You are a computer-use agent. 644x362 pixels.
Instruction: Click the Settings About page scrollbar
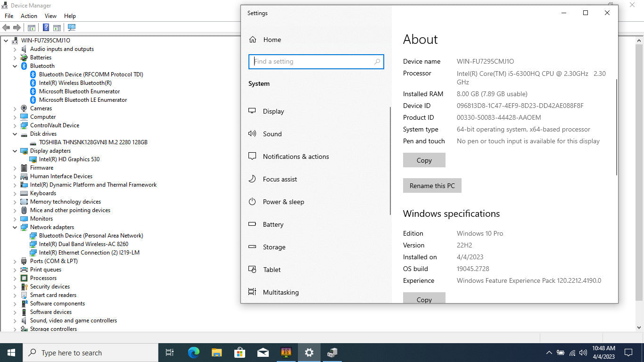(x=616, y=127)
